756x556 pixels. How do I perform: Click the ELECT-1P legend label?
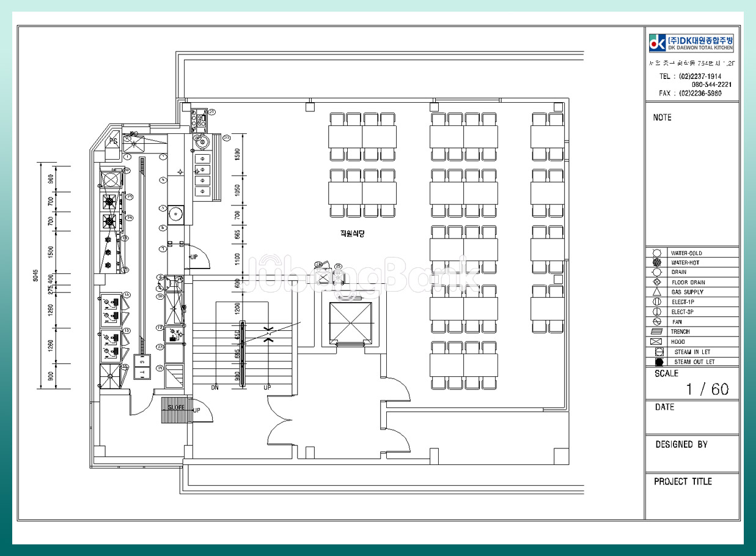(683, 302)
